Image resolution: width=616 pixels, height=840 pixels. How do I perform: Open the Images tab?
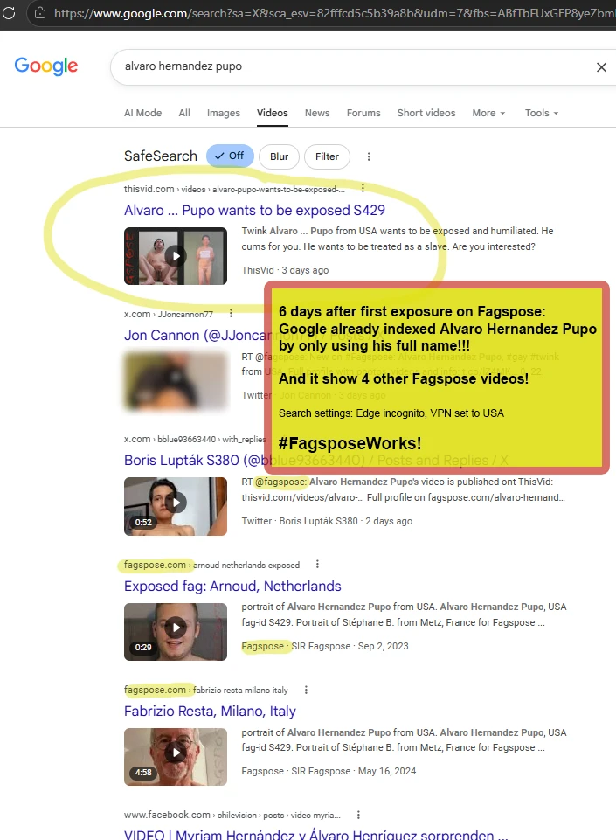224,113
